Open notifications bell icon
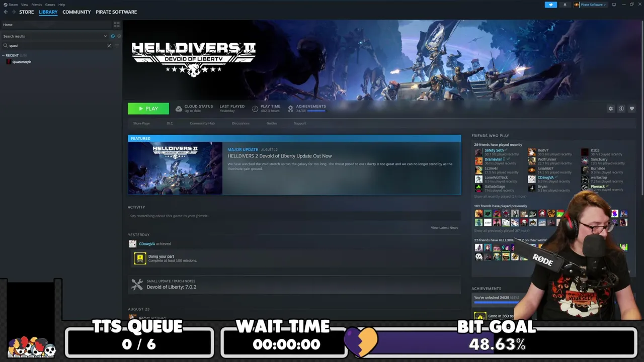Screen dimensions: 644x362 pyautogui.click(x=565, y=5)
